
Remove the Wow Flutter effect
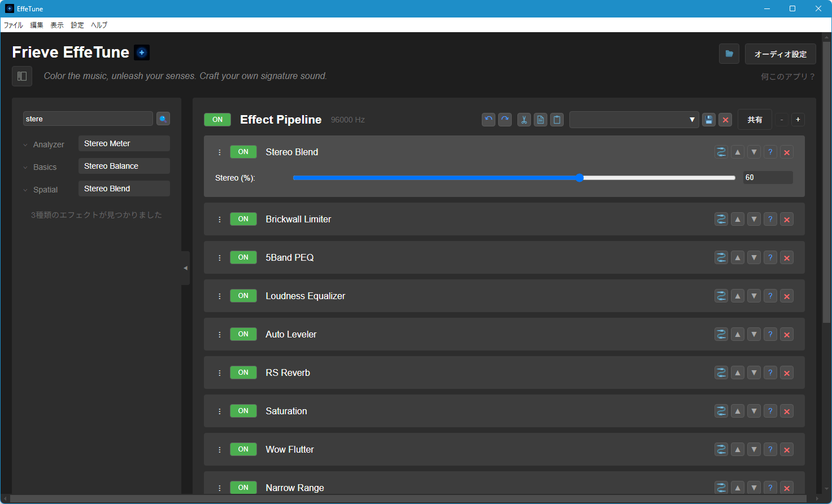[787, 449]
